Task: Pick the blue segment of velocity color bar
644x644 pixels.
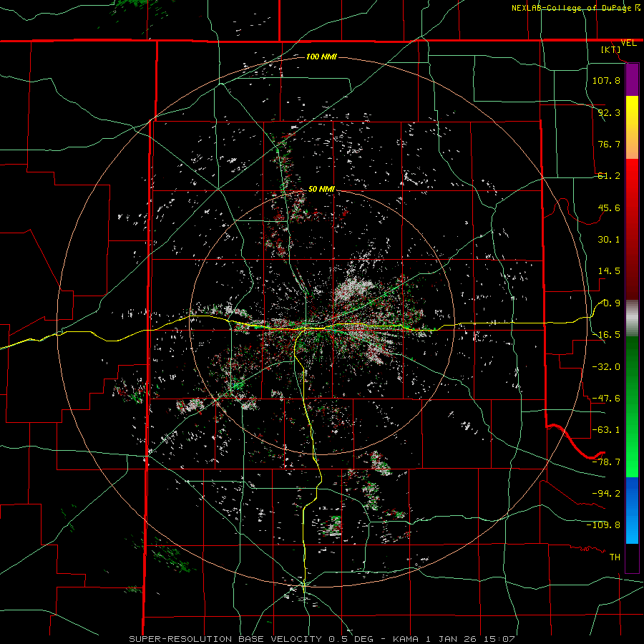Action: pyautogui.click(x=632, y=510)
